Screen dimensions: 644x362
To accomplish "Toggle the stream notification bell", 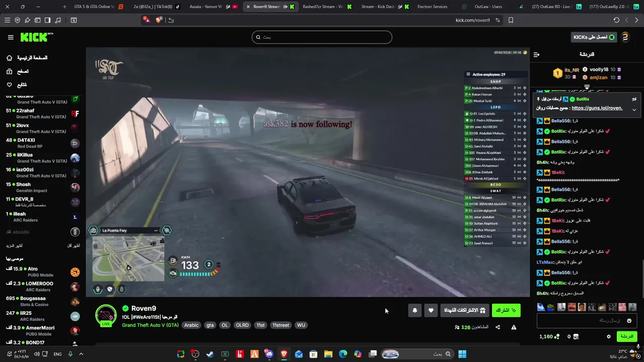I will 415,311.
